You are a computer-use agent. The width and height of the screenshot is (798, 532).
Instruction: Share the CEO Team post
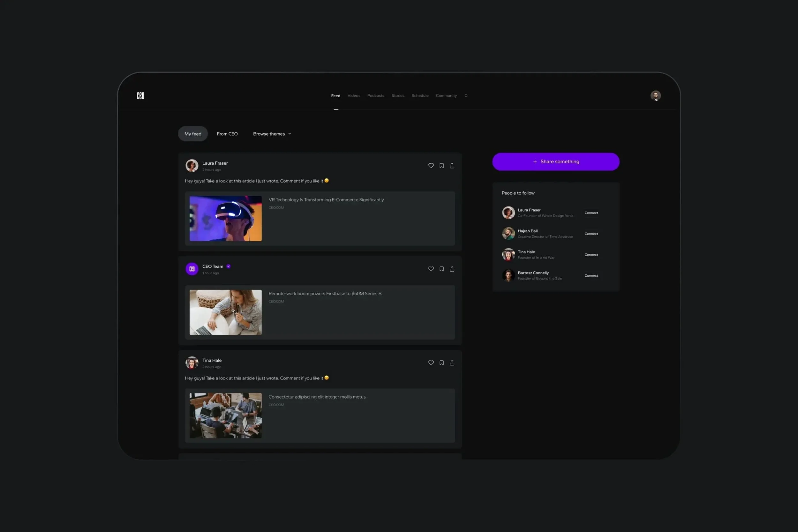tap(452, 269)
